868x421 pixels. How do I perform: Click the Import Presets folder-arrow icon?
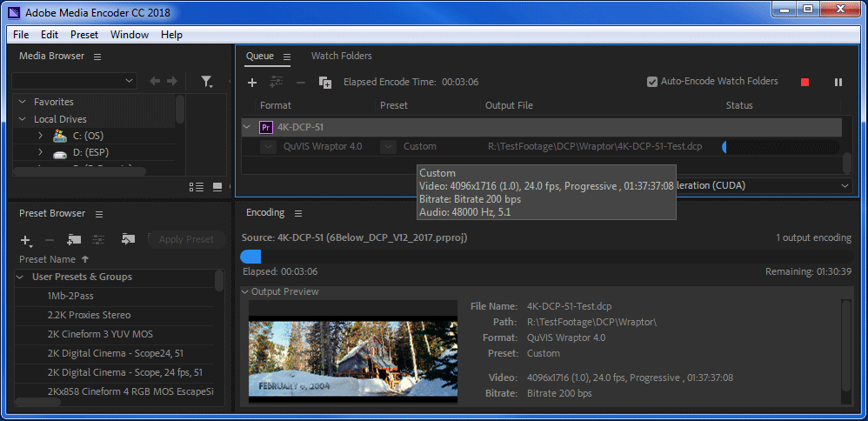click(x=129, y=239)
